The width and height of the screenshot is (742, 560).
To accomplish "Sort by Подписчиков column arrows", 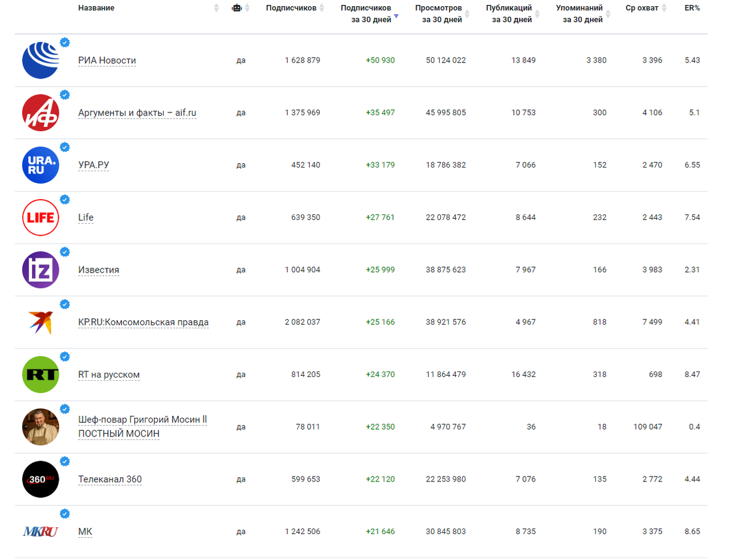I will [x=322, y=8].
